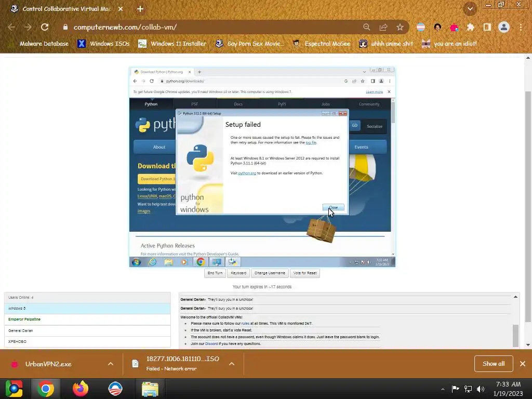Open the log file link in setup dialog
Screen dimensions: 532x399
311,142
